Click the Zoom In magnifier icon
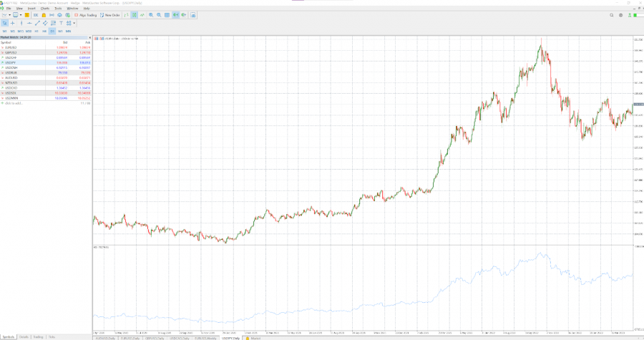Viewport: 644px width, 340px height. click(151, 15)
